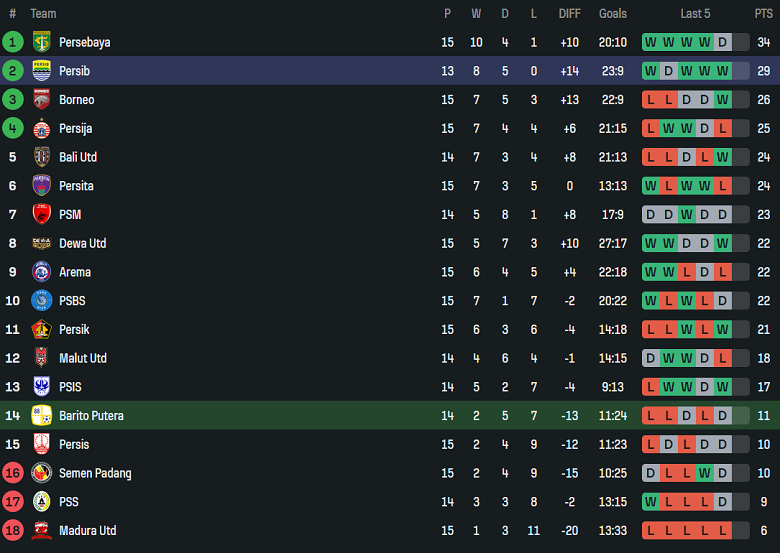Click the Arema club badge
Screen dimensions: 780x553
point(41,272)
